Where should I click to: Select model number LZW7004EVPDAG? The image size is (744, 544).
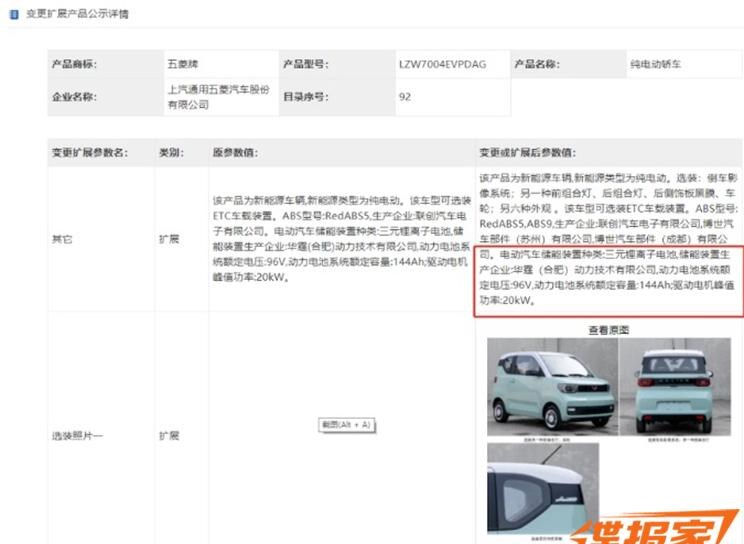pyautogui.click(x=443, y=64)
